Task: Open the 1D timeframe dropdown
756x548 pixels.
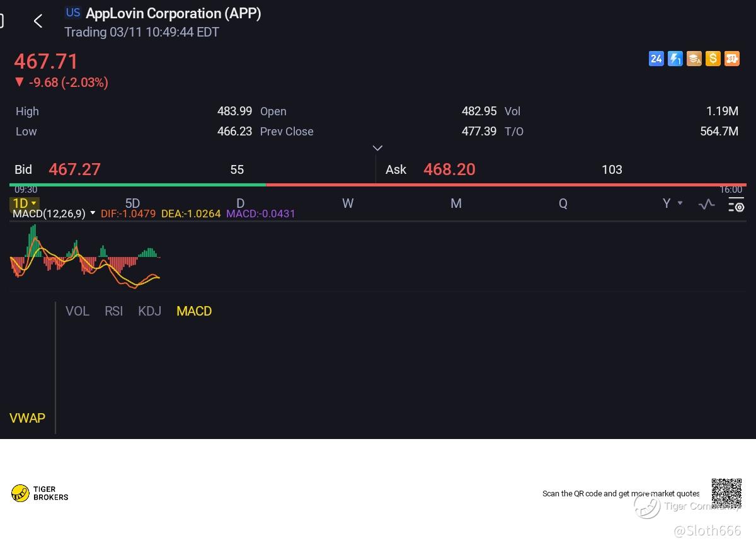Action: tap(25, 203)
